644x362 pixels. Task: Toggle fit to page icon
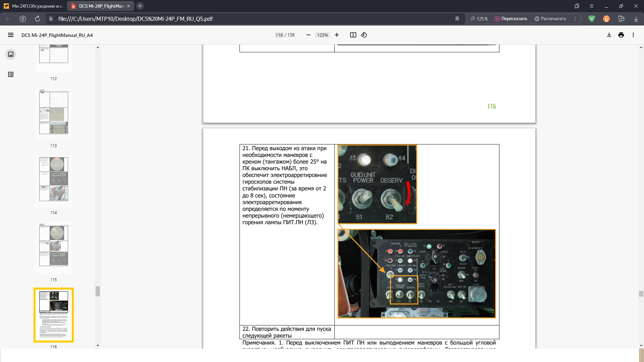pyautogui.click(x=353, y=35)
